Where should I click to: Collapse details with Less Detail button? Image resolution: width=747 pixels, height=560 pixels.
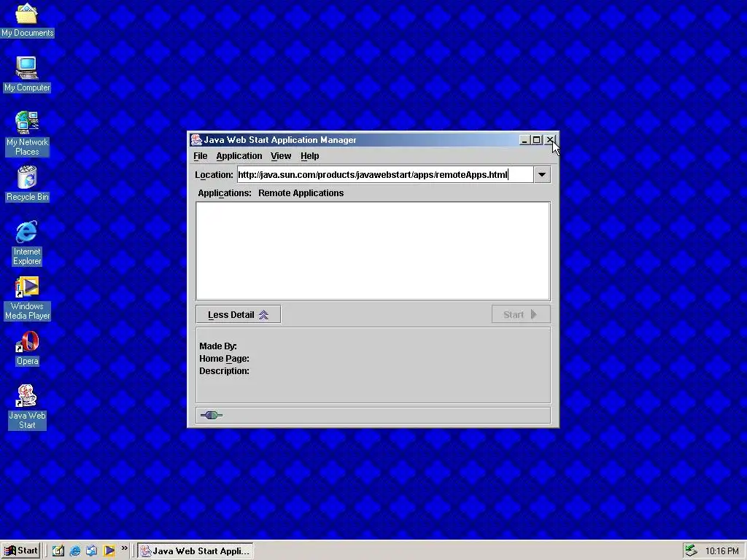click(x=239, y=315)
